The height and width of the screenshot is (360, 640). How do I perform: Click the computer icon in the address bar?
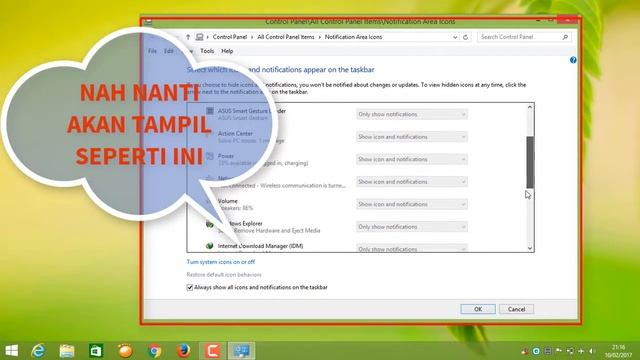pos(200,37)
